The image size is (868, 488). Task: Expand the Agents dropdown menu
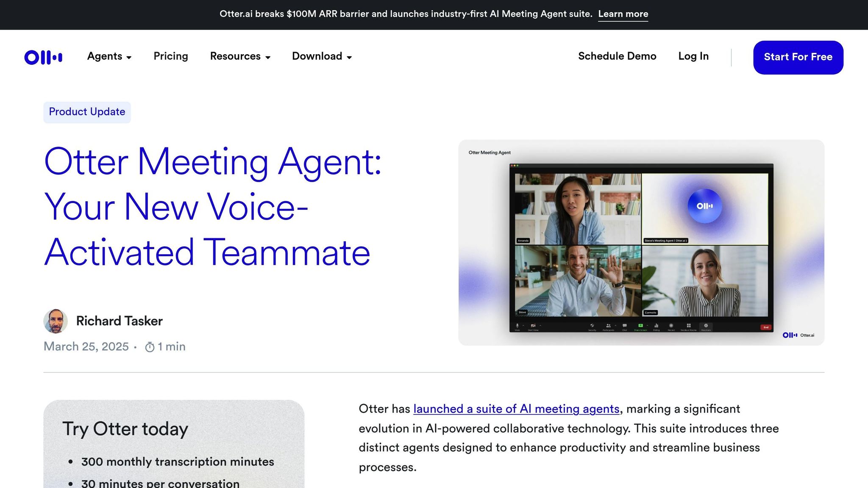(109, 56)
